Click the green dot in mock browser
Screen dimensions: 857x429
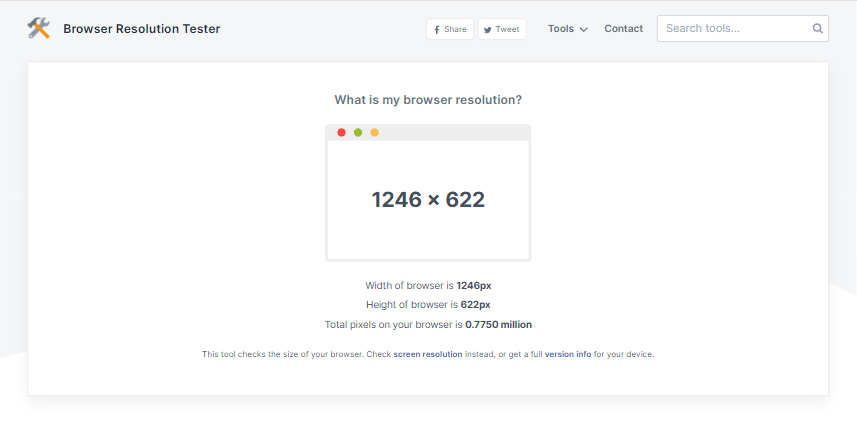[358, 132]
